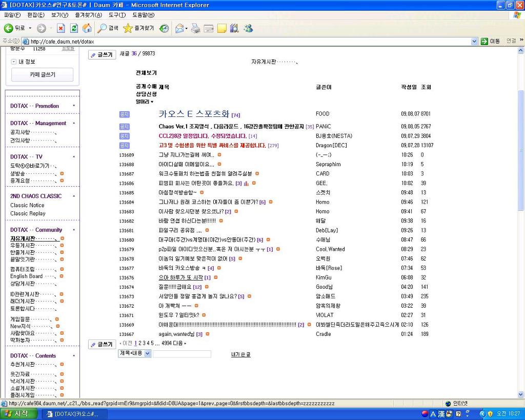525x420 pixels.
Task: Open History clock icon in toolbar
Action: pyautogui.click(x=164, y=29)
